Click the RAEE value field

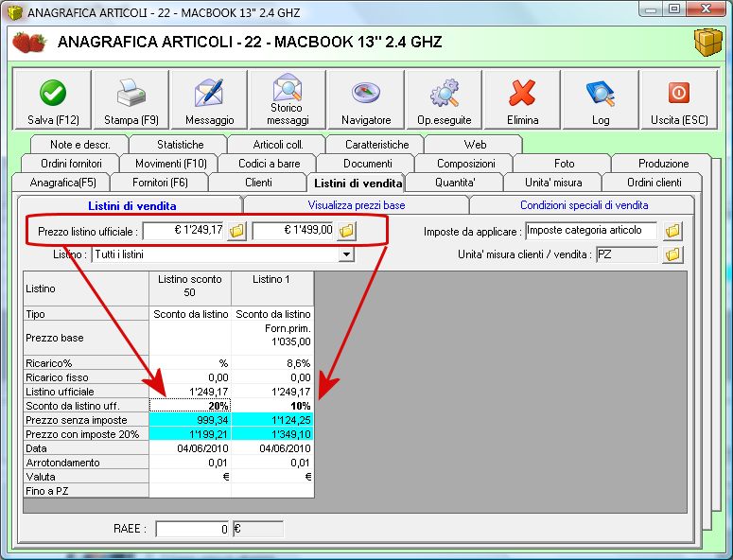(192, 529)
